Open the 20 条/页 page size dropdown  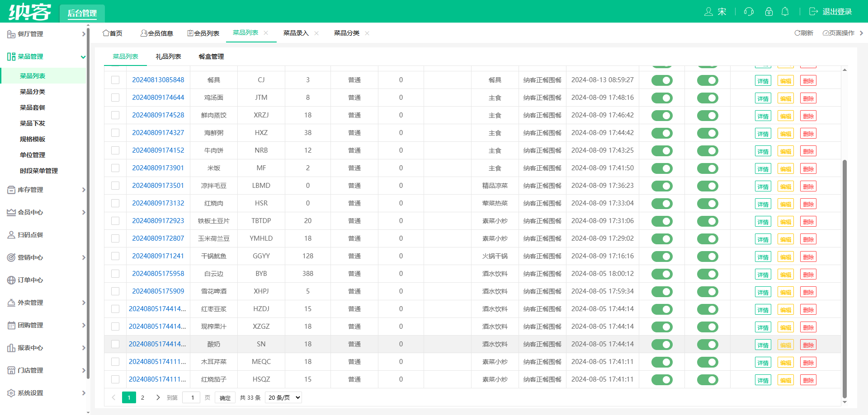coord(283,397)
